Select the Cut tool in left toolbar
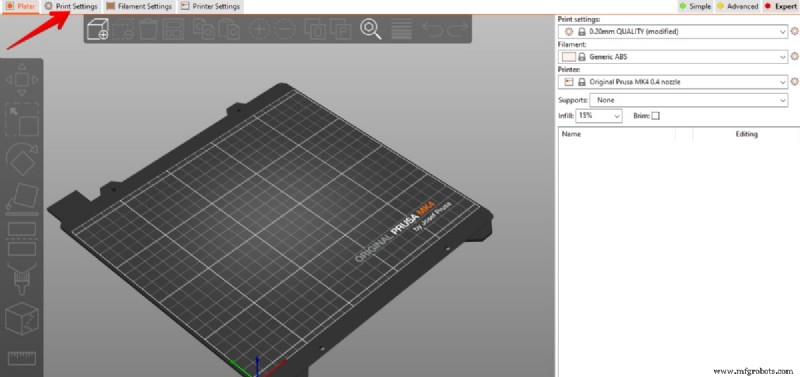The height and width of the screenshot is (377, 800). click(21, 239)
